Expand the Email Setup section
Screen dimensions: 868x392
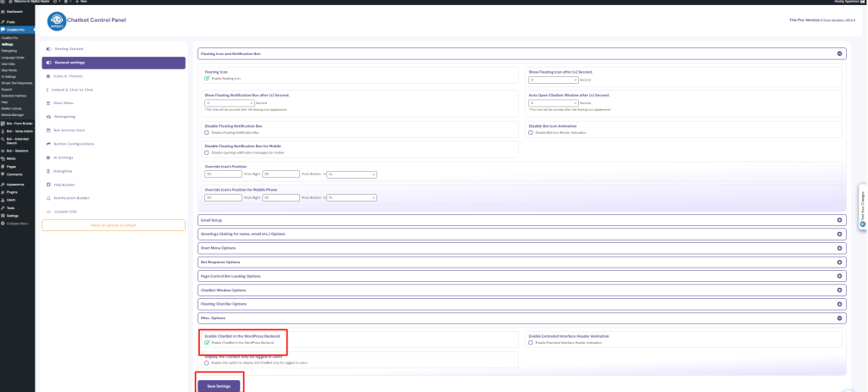click(x=839, y=220)
